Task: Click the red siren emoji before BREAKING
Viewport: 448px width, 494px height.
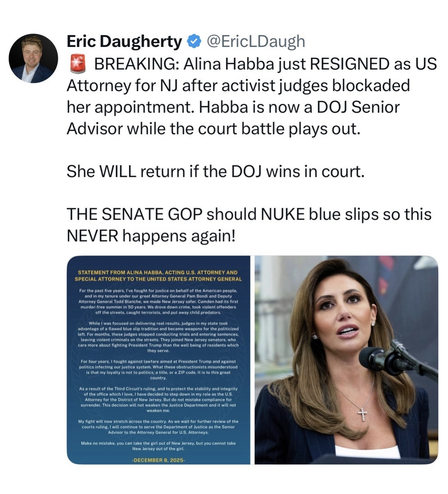Action: 78,64
